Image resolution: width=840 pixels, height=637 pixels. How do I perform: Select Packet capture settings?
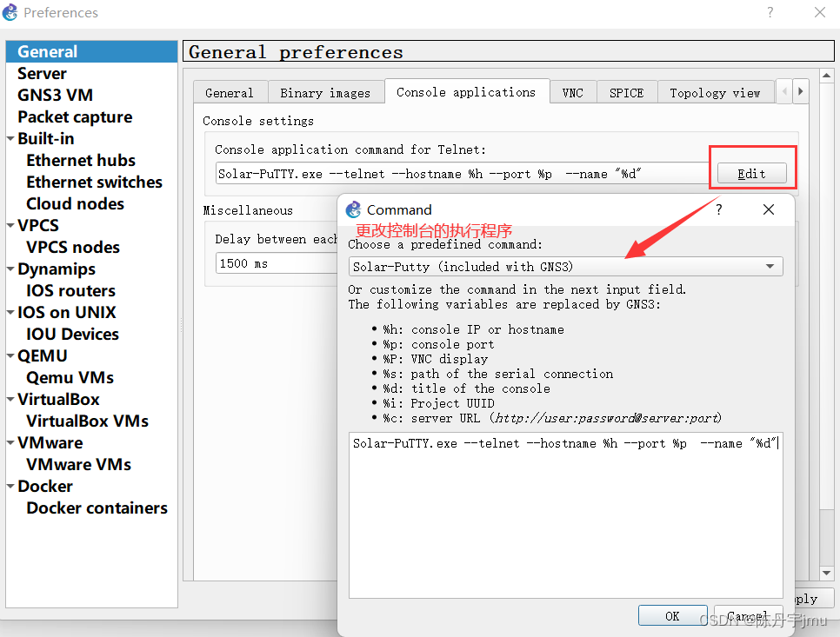75,116
